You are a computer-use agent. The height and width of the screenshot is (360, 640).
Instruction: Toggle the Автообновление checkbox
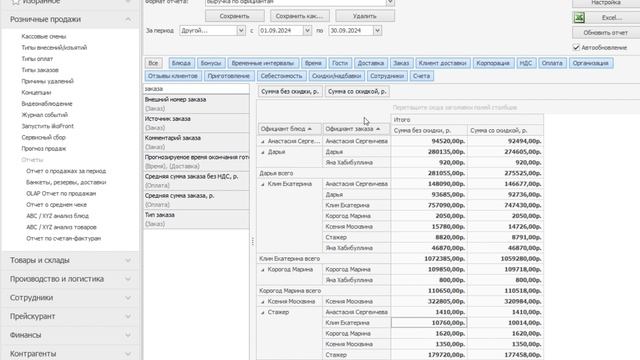click(x=576, y=47)
